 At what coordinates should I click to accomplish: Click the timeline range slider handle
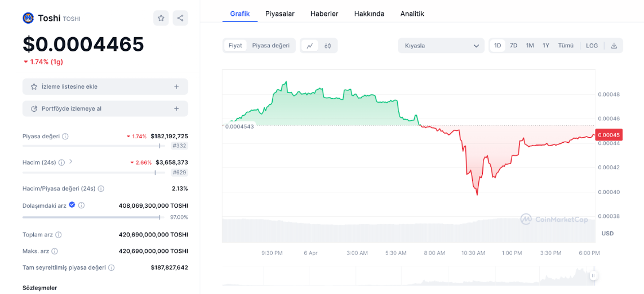click(593, 276)
